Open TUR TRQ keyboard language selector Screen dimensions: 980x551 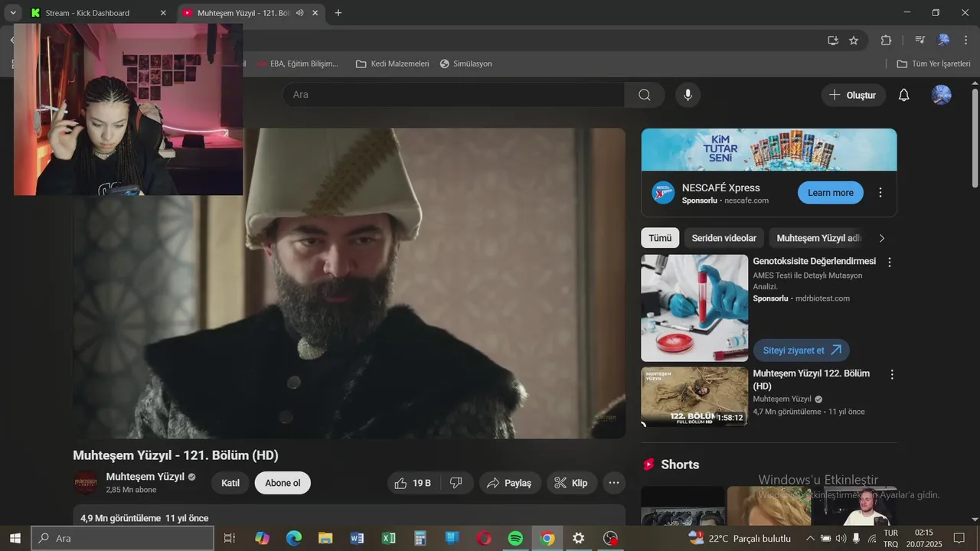pos(891,538)
